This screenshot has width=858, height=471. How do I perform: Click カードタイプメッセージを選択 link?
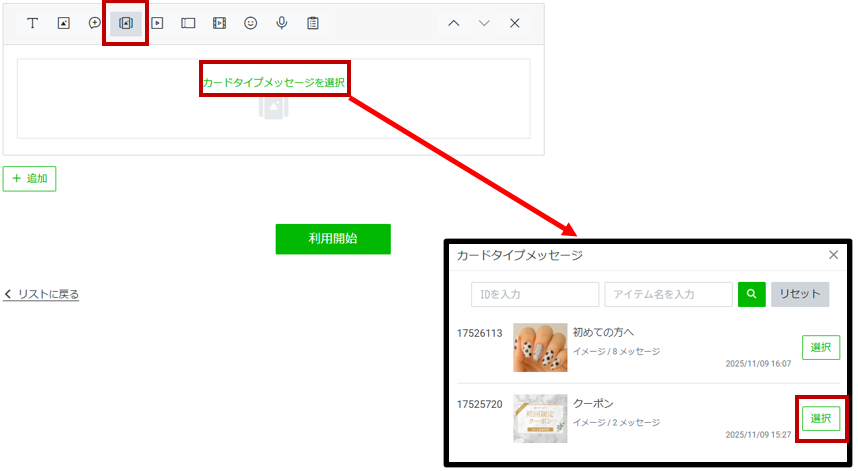click(274, 83)
